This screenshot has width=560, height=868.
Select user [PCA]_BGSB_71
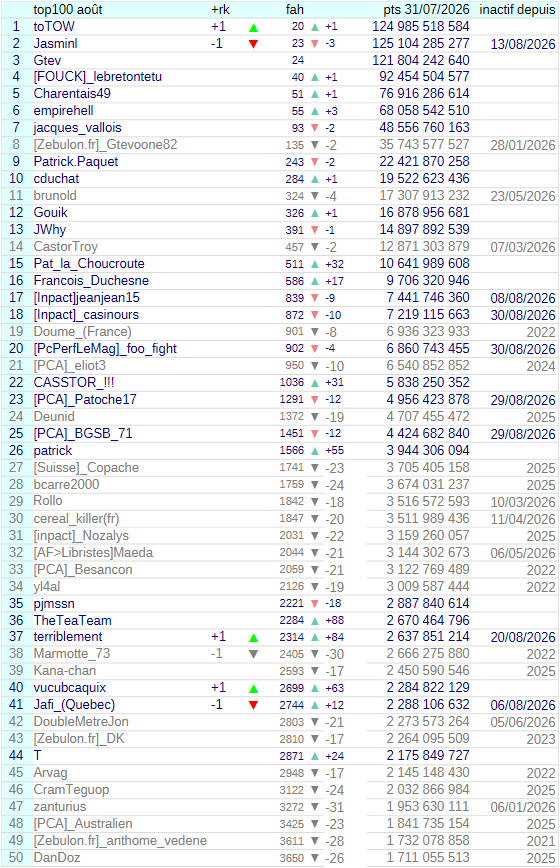[x=83, y=433]
